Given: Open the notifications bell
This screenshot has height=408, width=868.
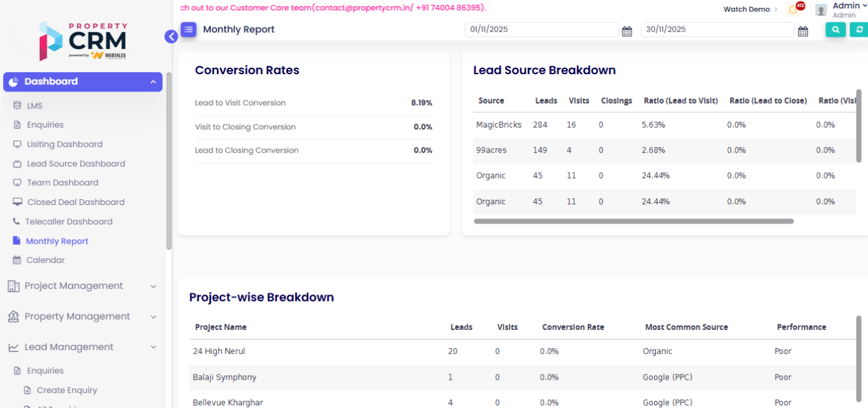Looking at the screenshot, I should point(793,10).
